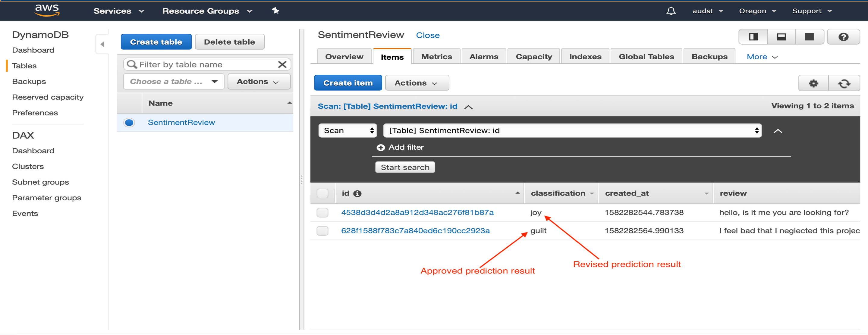Check the box for the guilt row
868x335 pixels.
click(x=322, y=231)
